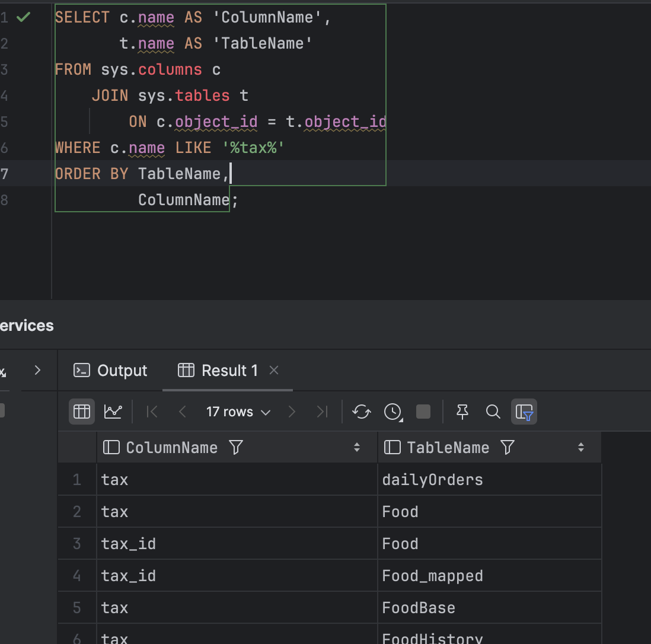The image size is (651, 644).
Task: Switch to table view of results
Action: pos(82,412)
